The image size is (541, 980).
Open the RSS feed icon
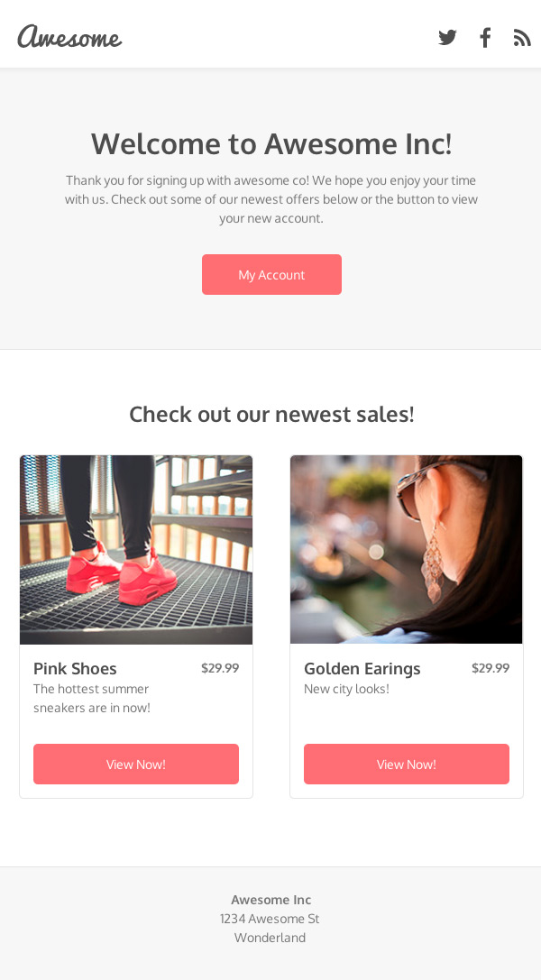pos(522,37)
